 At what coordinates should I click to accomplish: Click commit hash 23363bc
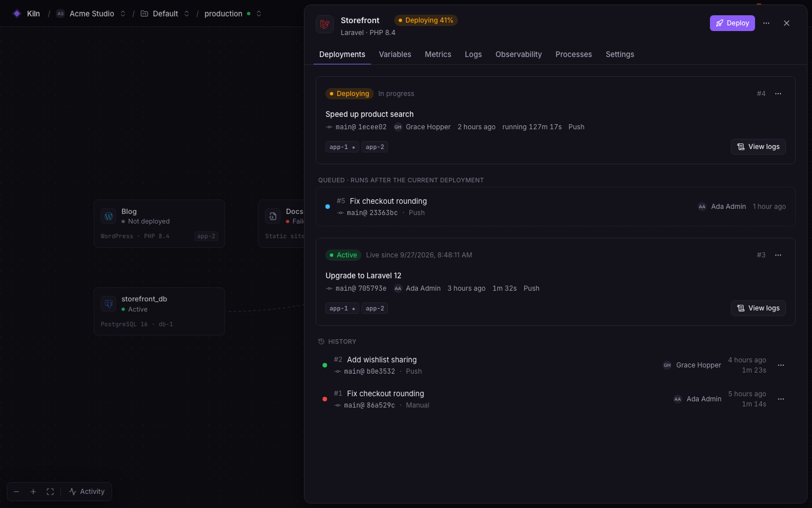tap(383, 213)
